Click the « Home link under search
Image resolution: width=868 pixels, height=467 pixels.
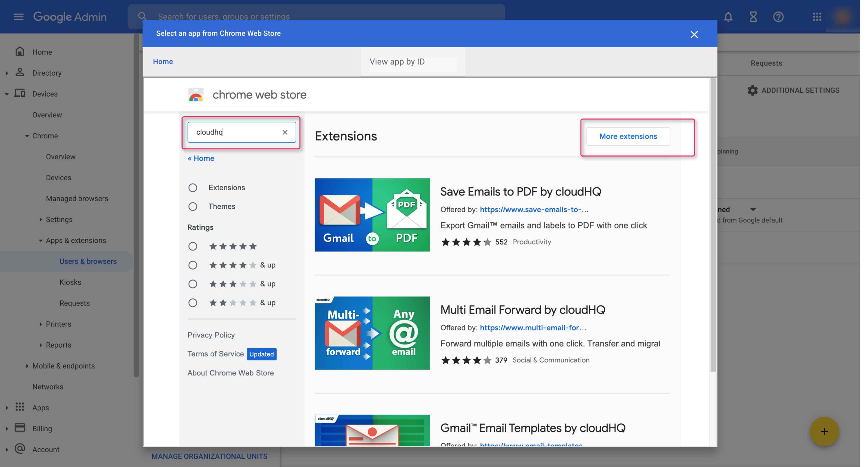point(201,158)
